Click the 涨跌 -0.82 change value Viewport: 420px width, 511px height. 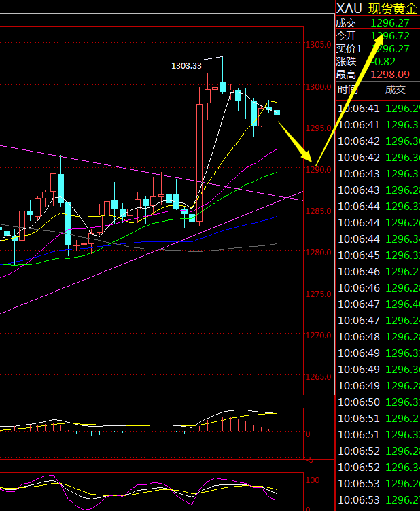click(x=383, y=62)
